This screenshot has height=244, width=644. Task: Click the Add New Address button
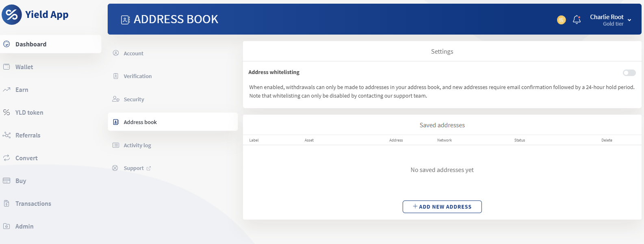442,207
